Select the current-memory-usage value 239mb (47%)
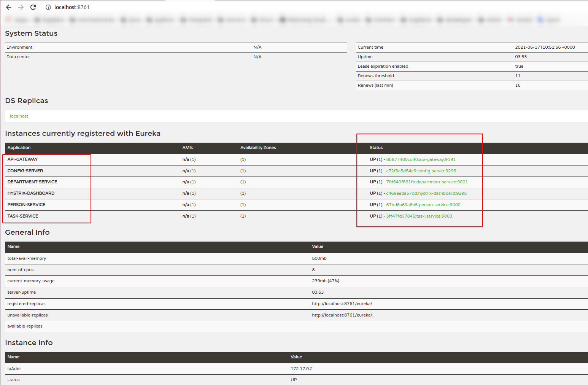This screenshot has height=385, width=588. point(326,281)
